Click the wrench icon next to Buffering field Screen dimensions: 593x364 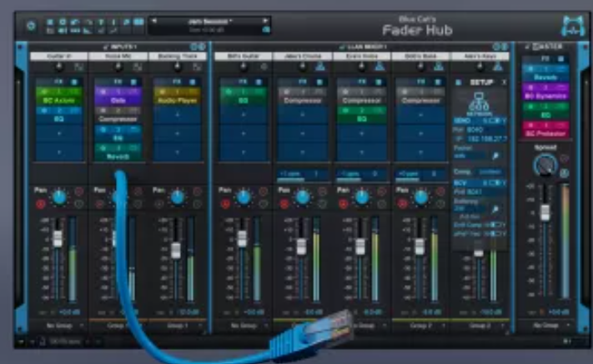[x=495, y=209]
